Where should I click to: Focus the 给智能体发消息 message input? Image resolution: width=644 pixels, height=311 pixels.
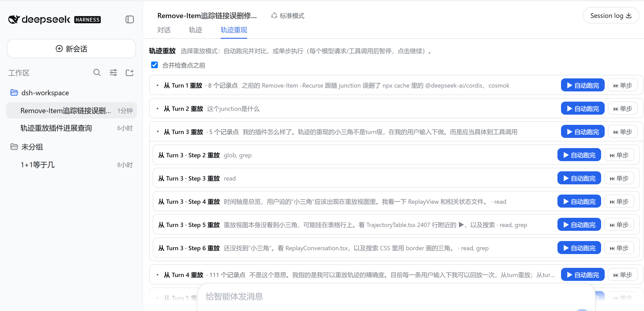[x=396, y=297]
